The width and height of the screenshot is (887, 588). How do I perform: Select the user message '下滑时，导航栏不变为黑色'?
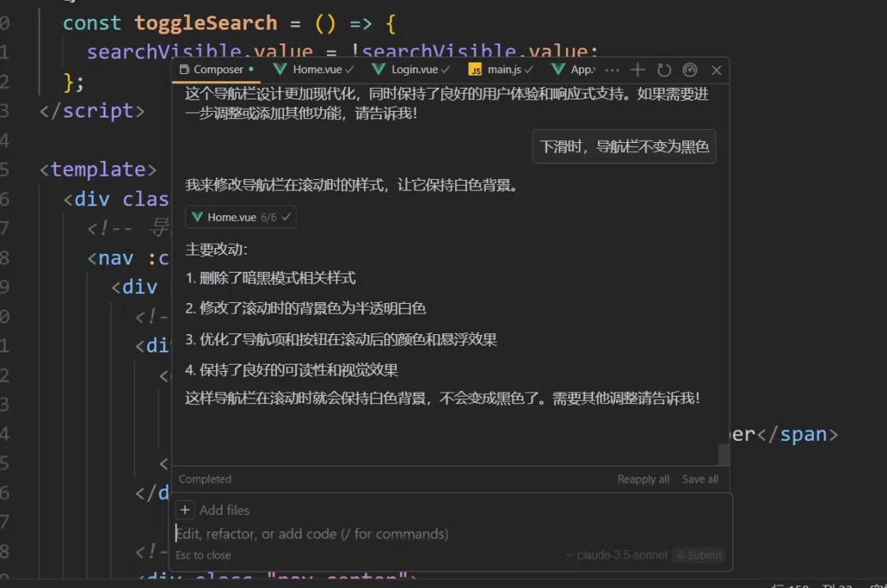click(624, 147)
